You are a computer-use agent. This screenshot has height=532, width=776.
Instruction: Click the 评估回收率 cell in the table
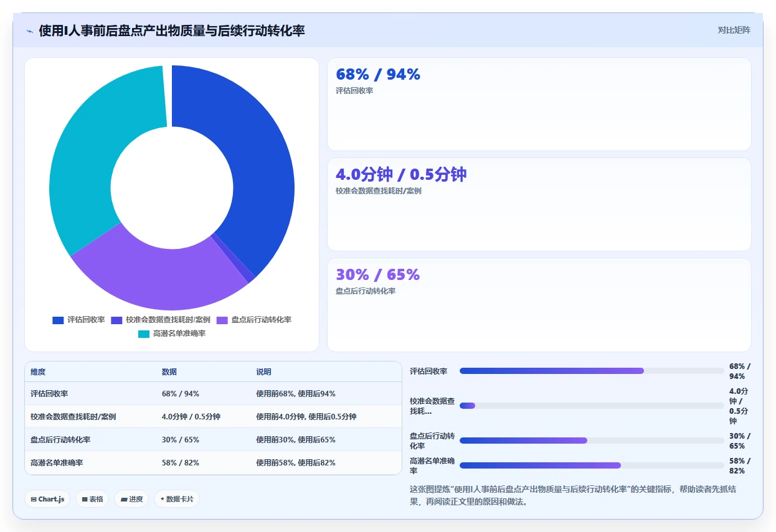(x=49, y=394)
